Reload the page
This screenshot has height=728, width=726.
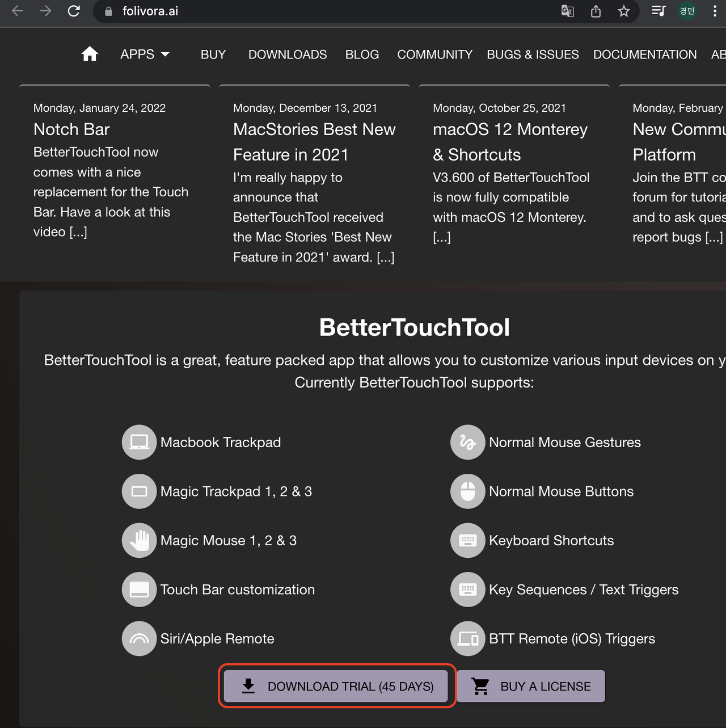point(74,11)
